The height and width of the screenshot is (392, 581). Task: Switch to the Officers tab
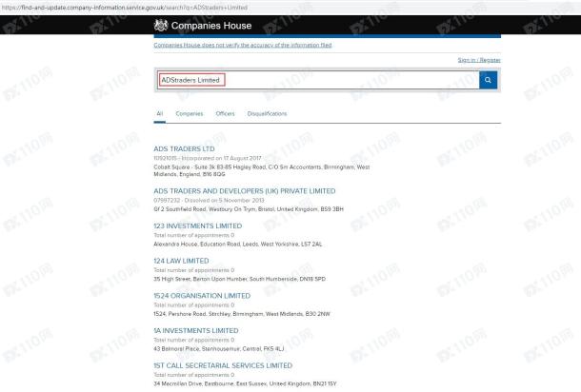226,113
